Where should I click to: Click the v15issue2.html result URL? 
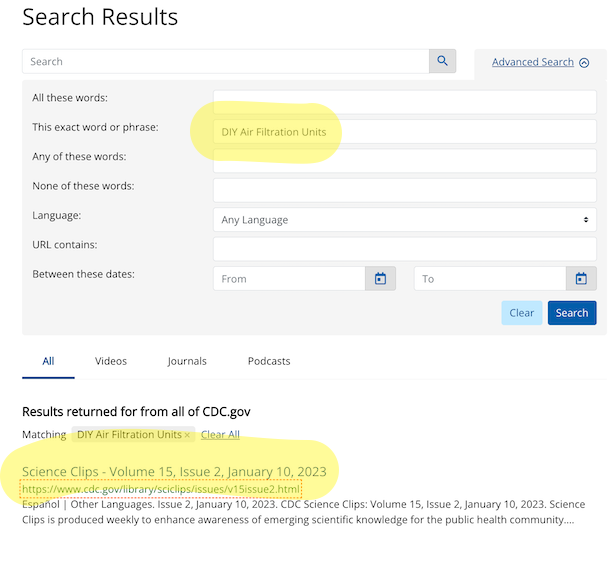click(160, 489)
